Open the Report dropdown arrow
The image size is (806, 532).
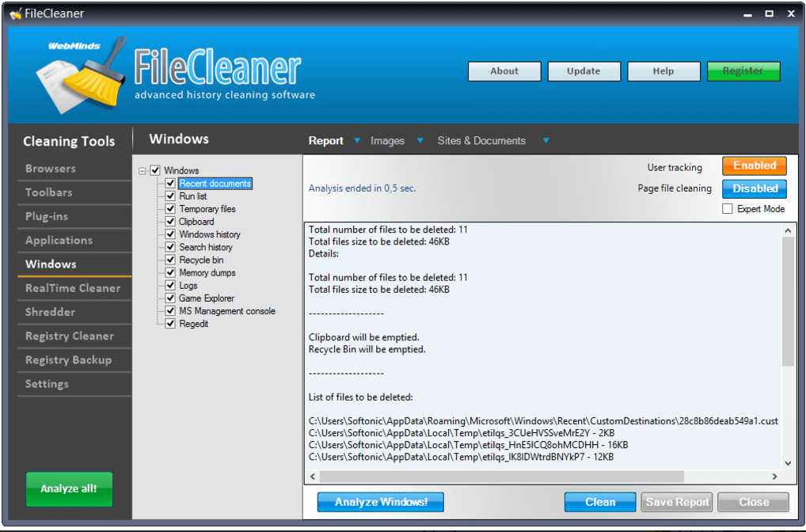click(x=357, y=141)
